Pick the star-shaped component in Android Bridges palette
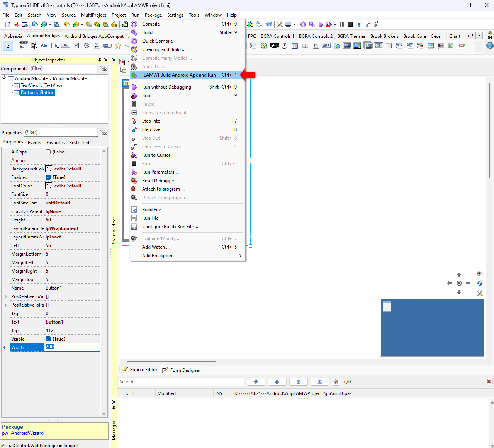Screen dimensions: 494x448 (x=118, y=46)
